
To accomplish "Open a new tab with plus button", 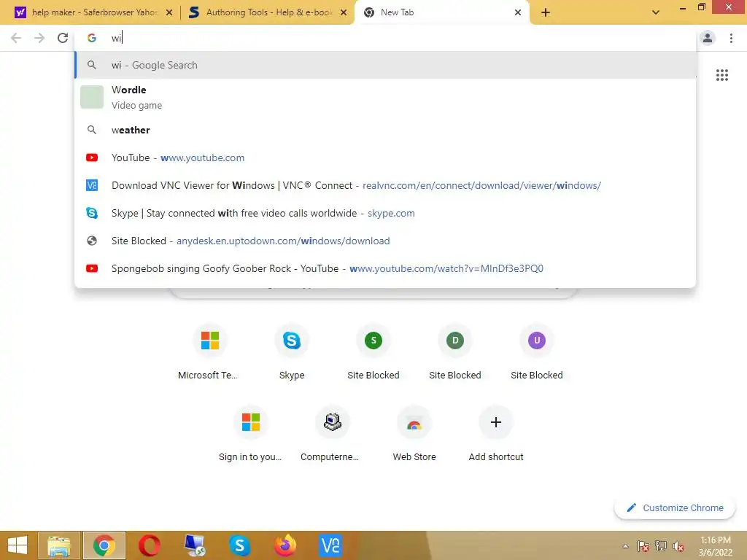I will [546, 12].
